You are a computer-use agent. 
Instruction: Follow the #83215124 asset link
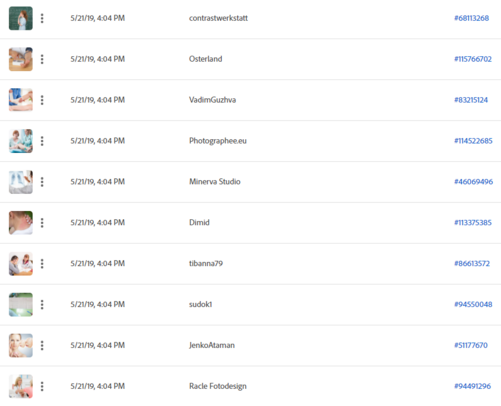click(x=471, y=100)
